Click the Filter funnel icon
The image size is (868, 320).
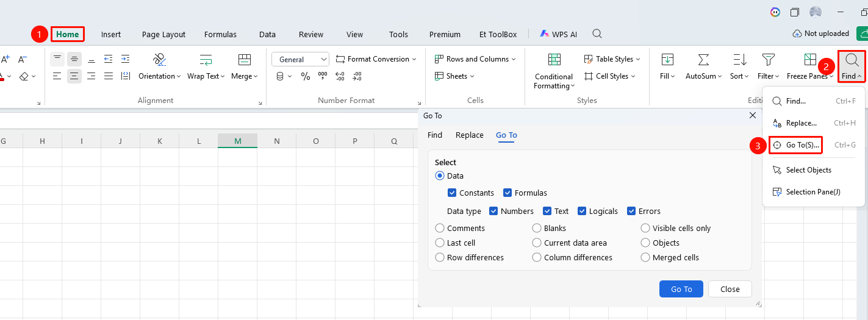[x=769, y=60]
